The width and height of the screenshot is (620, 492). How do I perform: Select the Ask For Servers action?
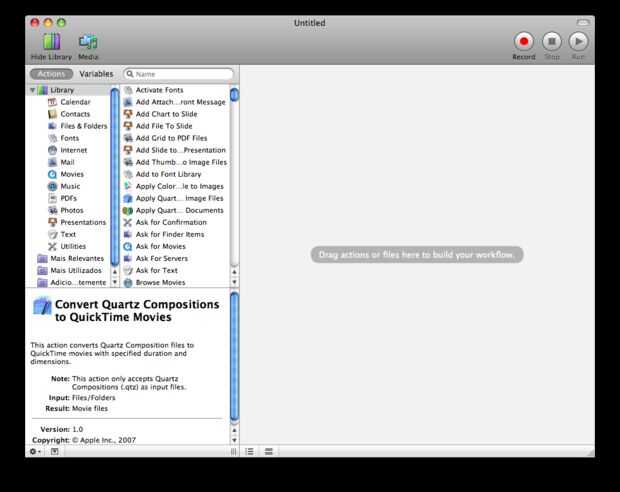point(175,259)
